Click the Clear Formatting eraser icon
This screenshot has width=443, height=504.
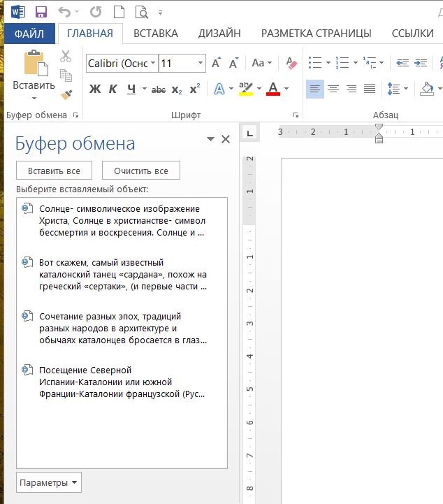pos(291,63)
